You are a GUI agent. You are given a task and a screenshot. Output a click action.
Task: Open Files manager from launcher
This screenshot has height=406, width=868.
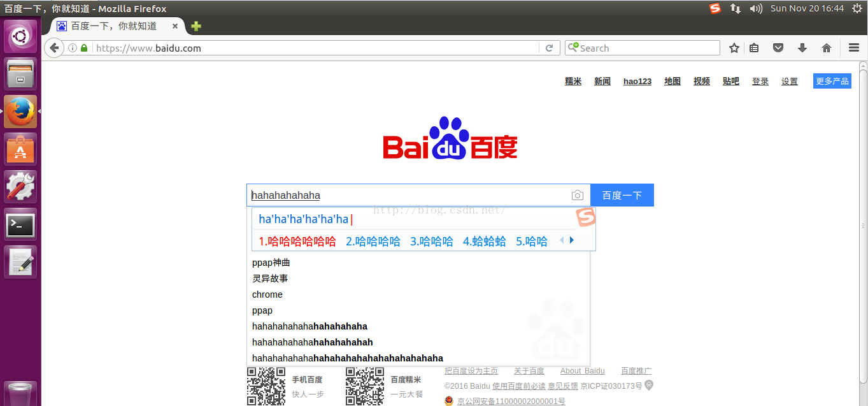[x=21, y=74]
